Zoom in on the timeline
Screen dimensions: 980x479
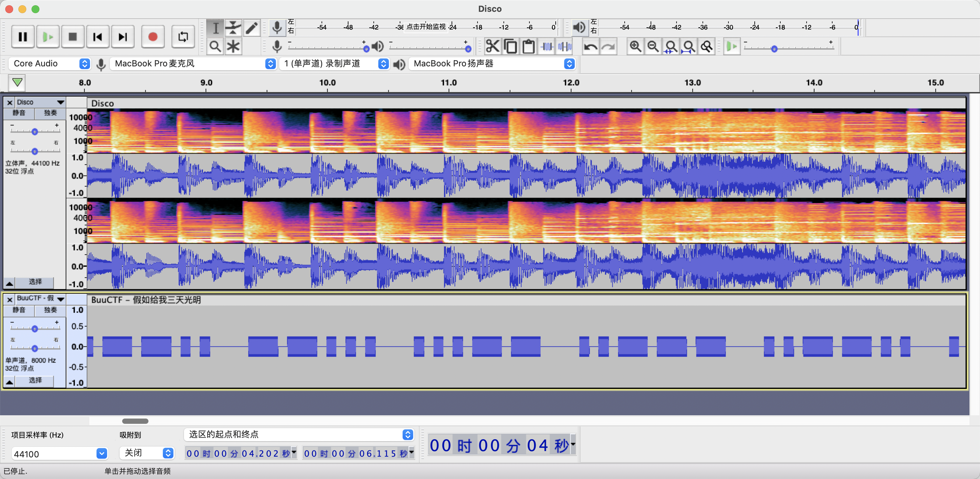point(635,46)
